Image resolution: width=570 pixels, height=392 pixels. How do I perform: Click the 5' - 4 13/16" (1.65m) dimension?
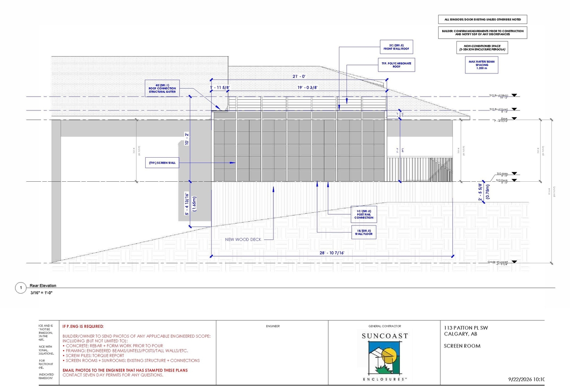click(x=190, y=203)
